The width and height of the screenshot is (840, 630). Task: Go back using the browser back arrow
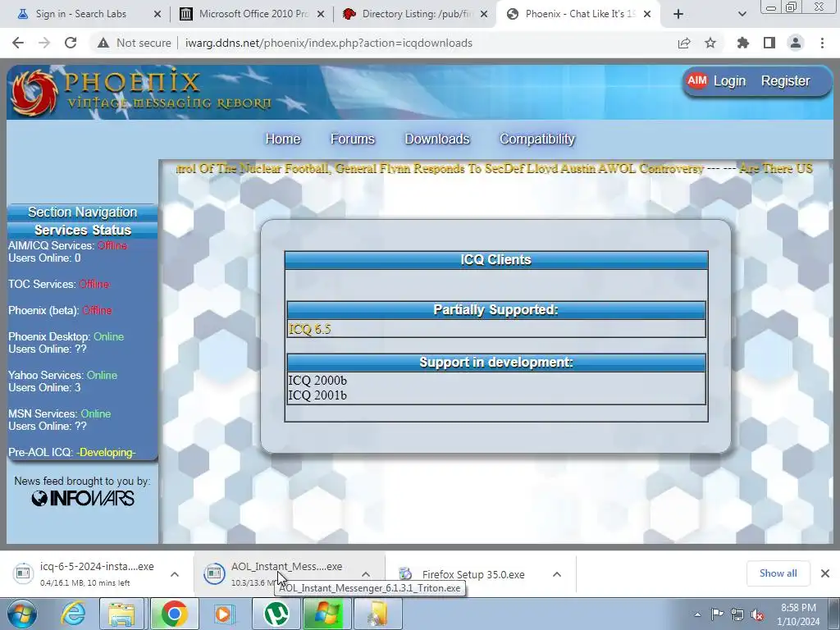click(x=18, y=43)
